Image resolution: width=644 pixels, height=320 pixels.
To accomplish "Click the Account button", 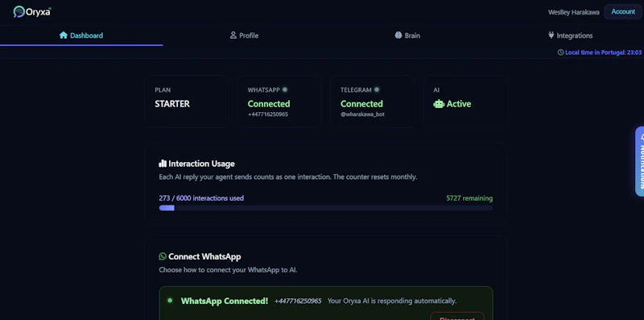I will point(622,12).
